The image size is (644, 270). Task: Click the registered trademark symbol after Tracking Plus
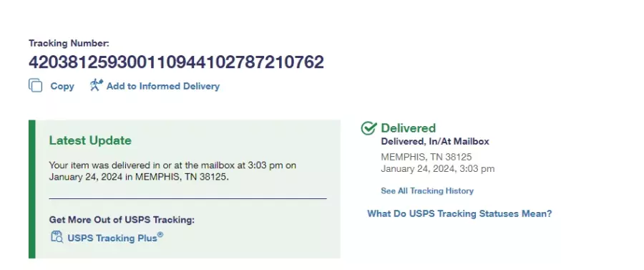(160, 235)
